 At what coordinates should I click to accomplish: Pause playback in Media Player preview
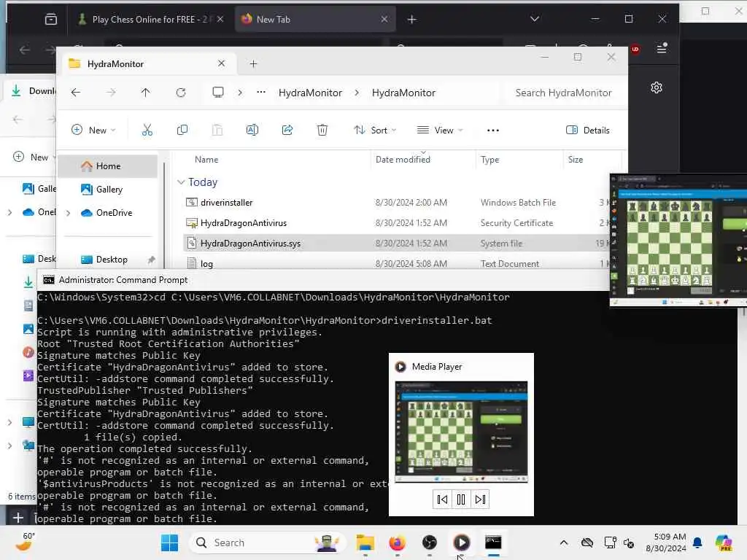[461, 499]
